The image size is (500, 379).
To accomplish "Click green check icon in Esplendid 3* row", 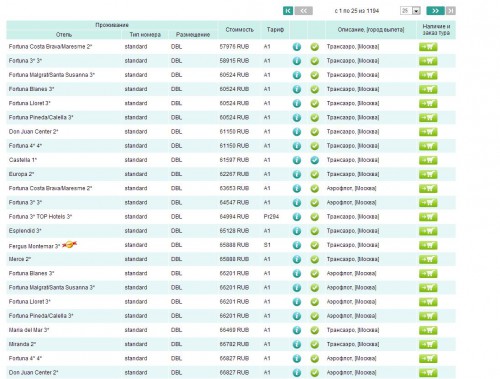I will click(x=315, y=231).
